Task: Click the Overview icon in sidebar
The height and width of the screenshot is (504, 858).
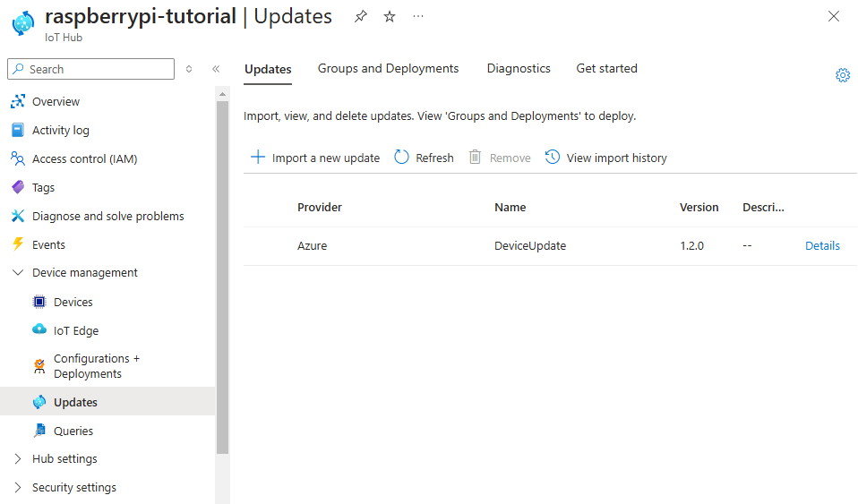Action: 18,101
